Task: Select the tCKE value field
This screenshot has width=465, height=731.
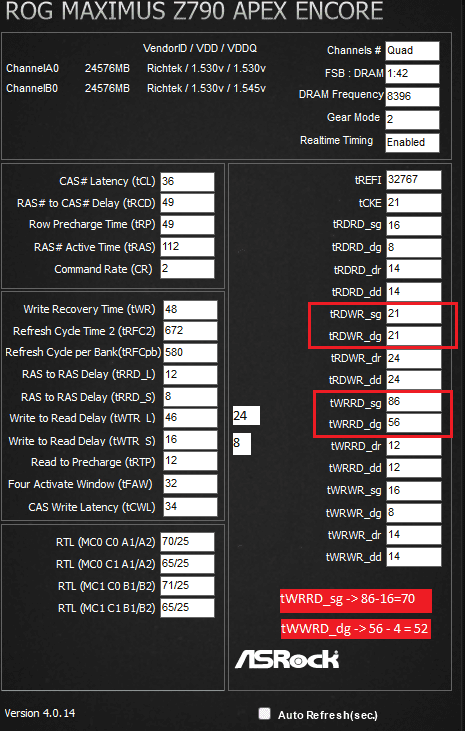Action: coord(414,203)
